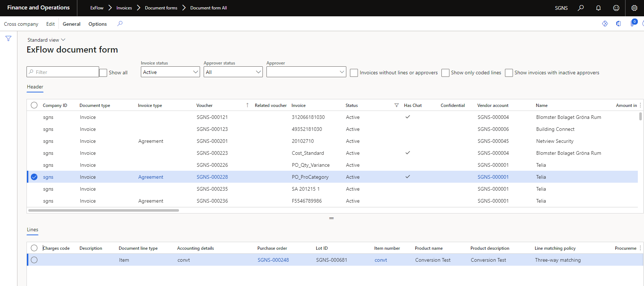The height and width of the screenshot is (286, 644).
Task: Go to Finance and Operations home
Action: [x=38, y=8]
